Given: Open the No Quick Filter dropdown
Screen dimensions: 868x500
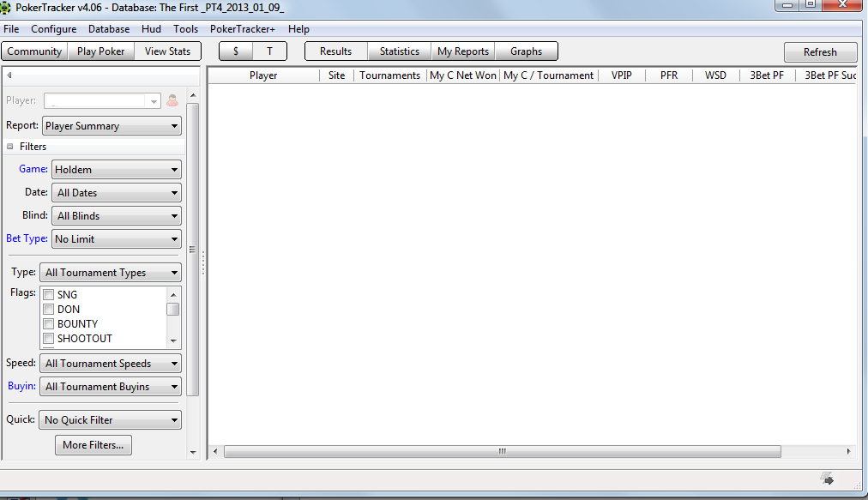Looking at the screenshot, I should point(110,419).
